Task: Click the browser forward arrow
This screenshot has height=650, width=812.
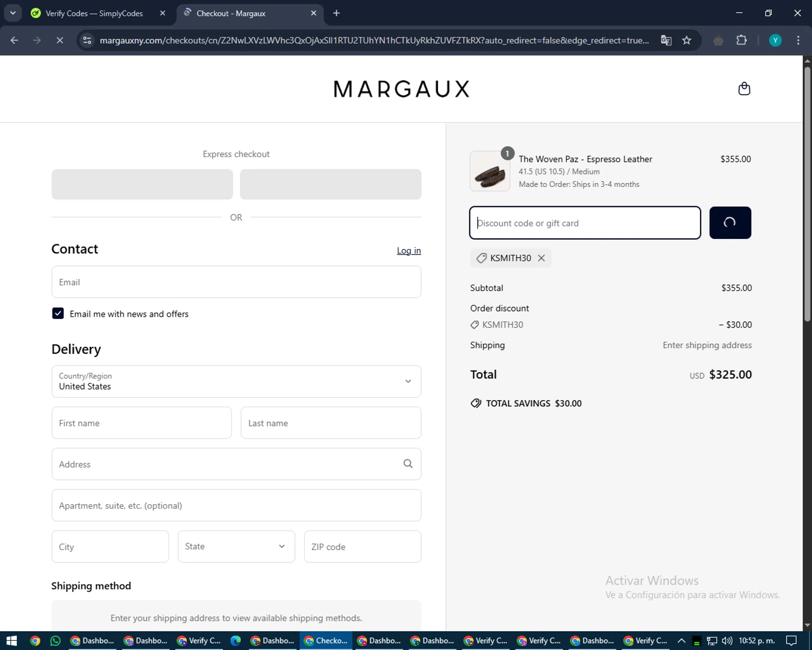Action: point(37,40)
